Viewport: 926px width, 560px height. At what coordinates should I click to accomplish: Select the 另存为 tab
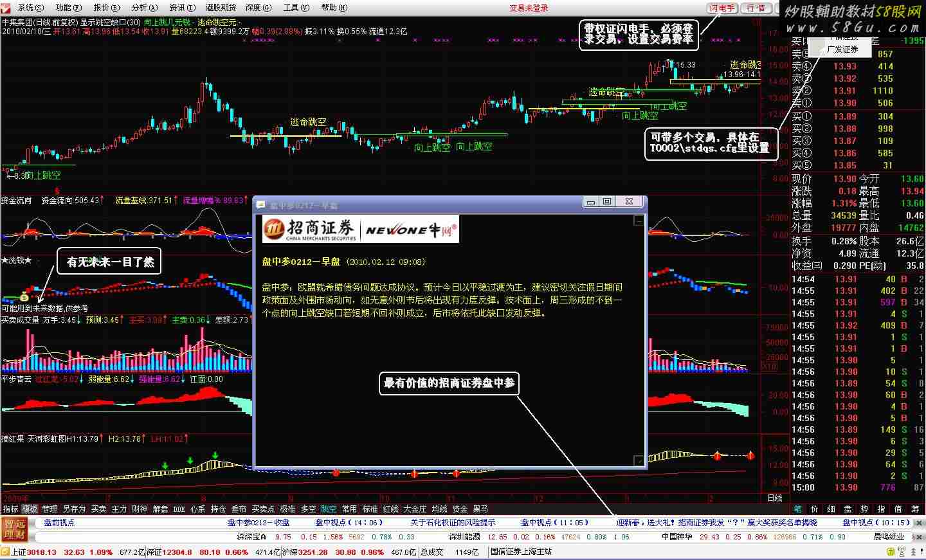pyautogui.click(x=74, y=509)
